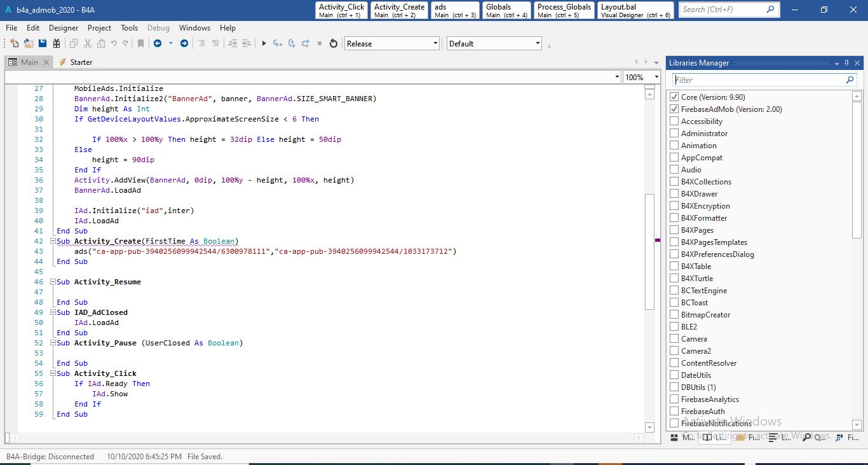Check the Animation library

674,146
